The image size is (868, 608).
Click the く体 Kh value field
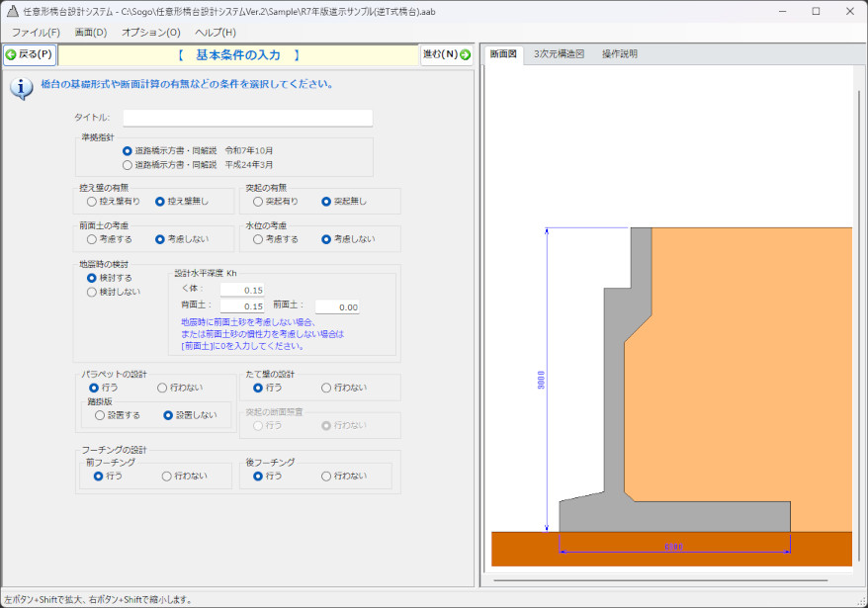point(242,290)
